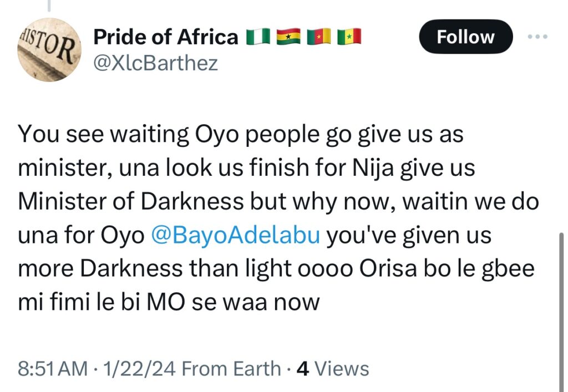
Task: Open the three-dot more options menu
Action: [x=536, y=37]
